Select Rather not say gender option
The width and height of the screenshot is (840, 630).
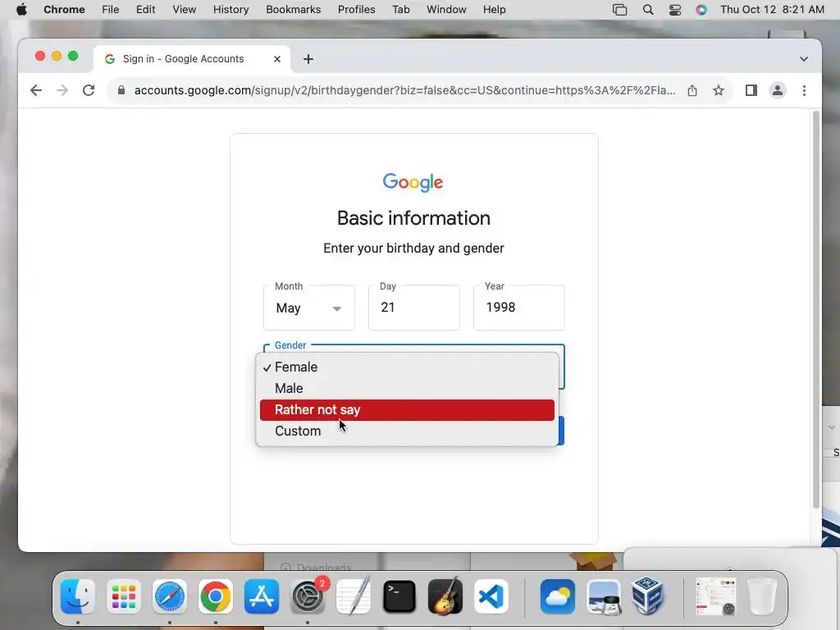coord(407,410)
